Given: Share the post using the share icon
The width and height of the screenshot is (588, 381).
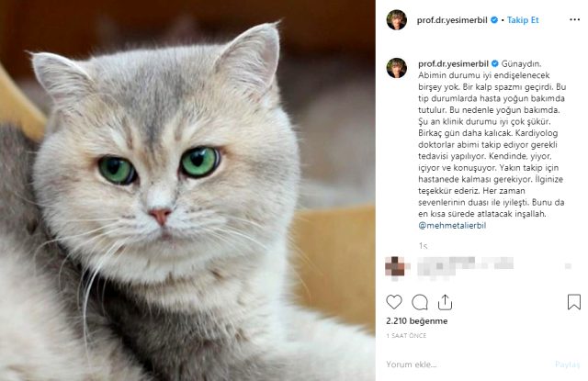Looking at the screenshot, I should click(x=446, y=302).
